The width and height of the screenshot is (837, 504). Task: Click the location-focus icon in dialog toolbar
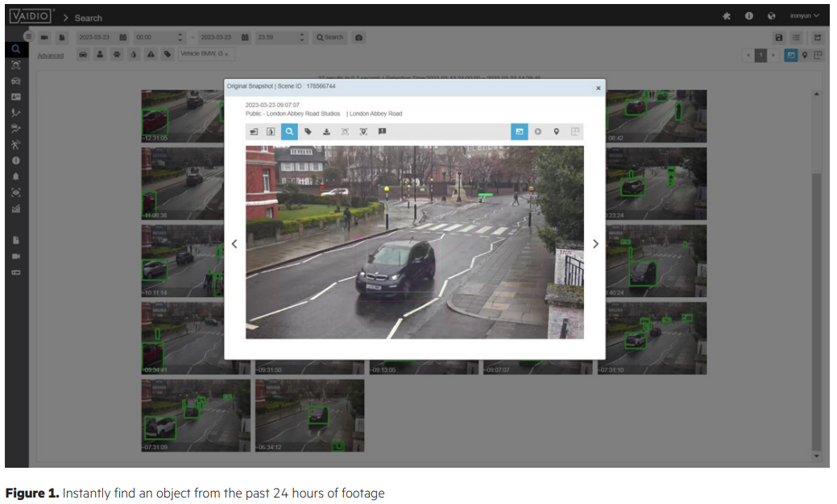[363, 132]
